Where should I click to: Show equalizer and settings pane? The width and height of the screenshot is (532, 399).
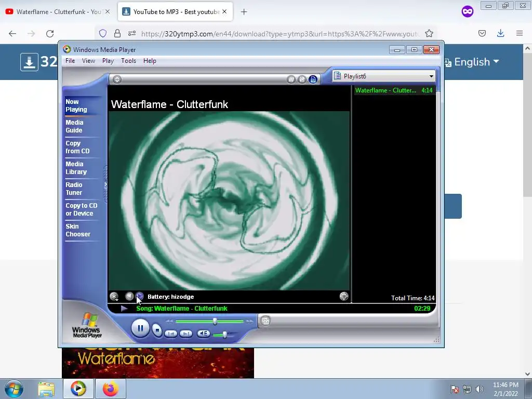coord(302,79)
